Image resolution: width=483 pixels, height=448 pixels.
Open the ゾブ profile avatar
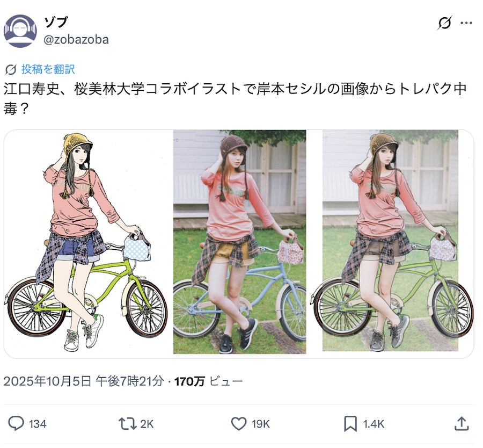pyautogui.click(x=20, y=31)
